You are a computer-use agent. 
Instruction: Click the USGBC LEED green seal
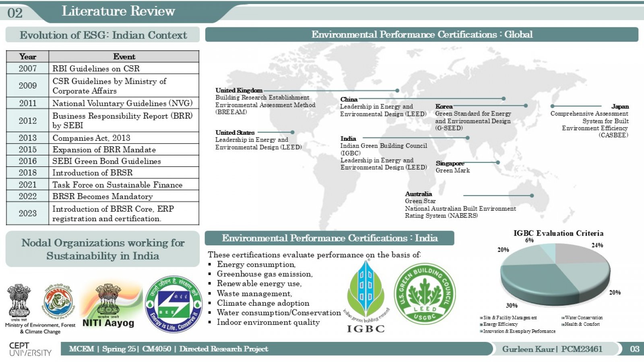tap(424, 294)
